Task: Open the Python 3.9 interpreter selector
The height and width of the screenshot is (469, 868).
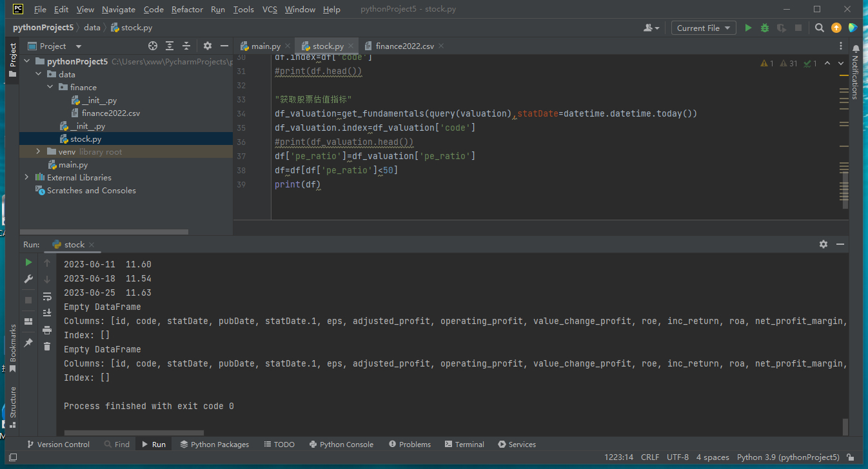Action: click(x=788, y=457)
